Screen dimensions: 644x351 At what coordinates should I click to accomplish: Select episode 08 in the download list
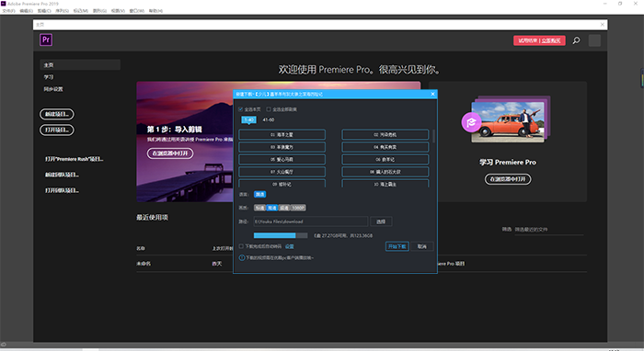pos(385,172)
